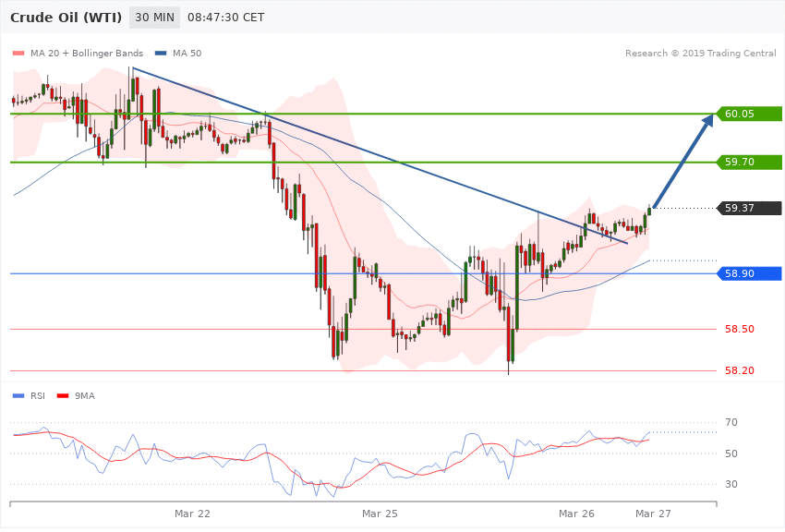The width and height of the screenshot is (785, 532).
Task: Click the RSI blue legend swatch
Action: tap(18, 396)
